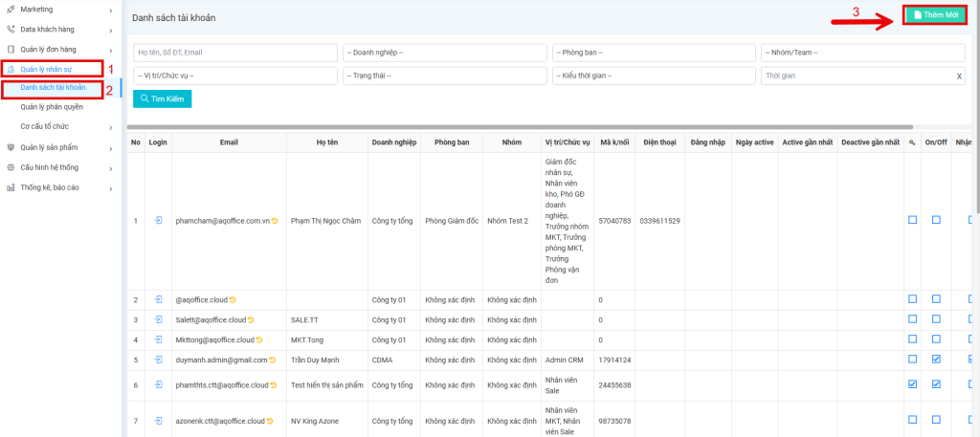
Task: Uncheck key column checkbox for phamthts.ctt row
Action: pyautogui.click(x=912, y=384)
